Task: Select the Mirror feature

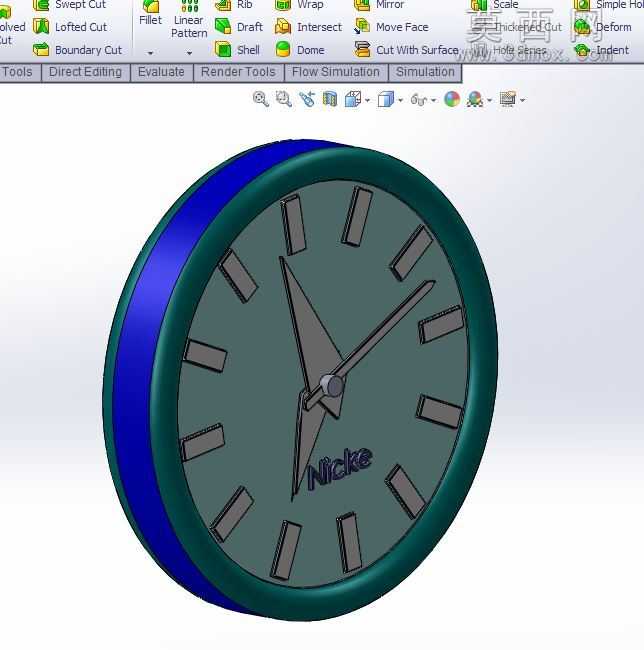Action: coord(378,5)
